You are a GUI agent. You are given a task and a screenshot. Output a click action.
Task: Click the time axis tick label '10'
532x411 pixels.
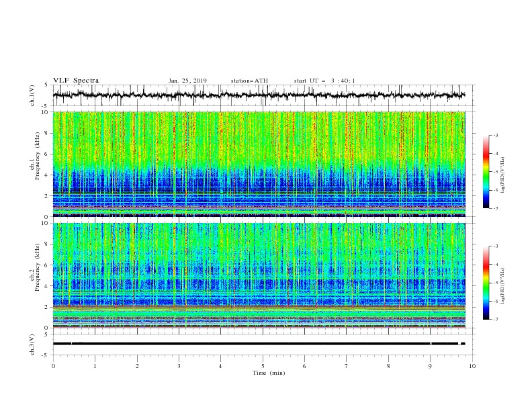[x=472, y=366]
